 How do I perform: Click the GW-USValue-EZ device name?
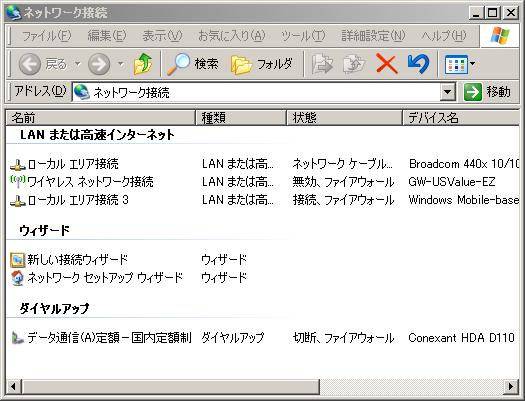452,182
